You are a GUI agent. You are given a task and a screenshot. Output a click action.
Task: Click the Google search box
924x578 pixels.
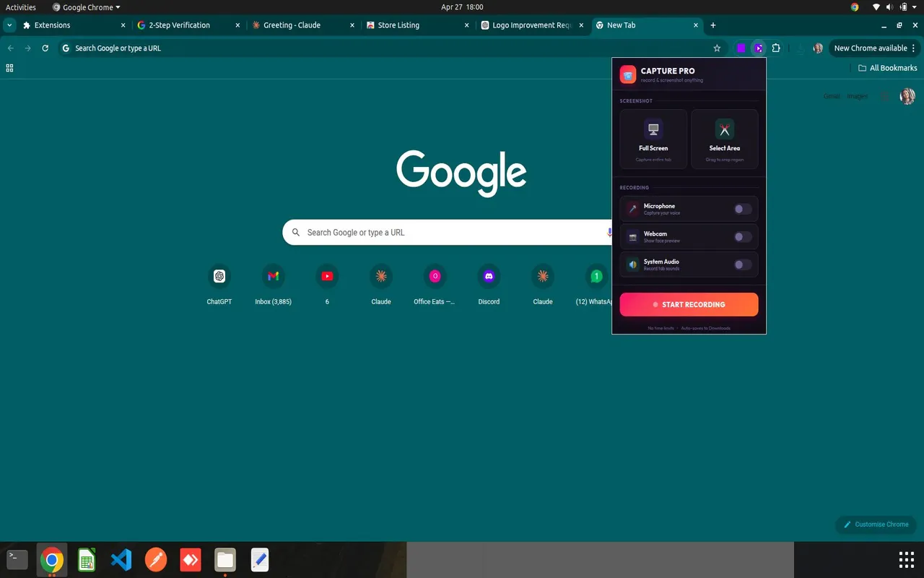(x=448, y=233)
